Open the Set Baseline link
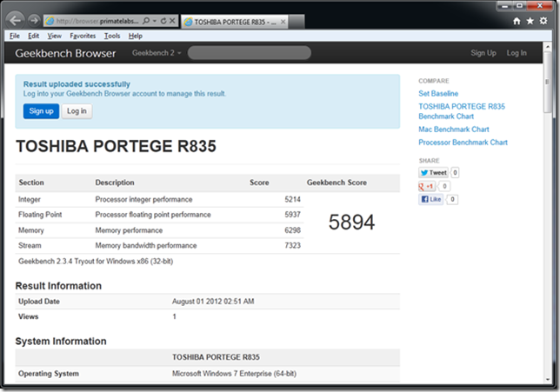560x392 pixels. coord(438,94)
